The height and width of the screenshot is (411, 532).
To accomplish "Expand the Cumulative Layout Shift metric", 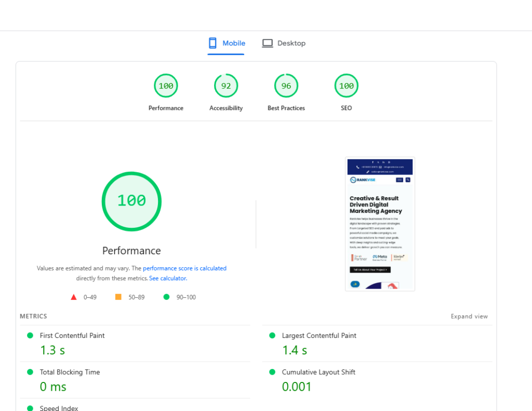I will pyautogui.click(x=317, y=372).
